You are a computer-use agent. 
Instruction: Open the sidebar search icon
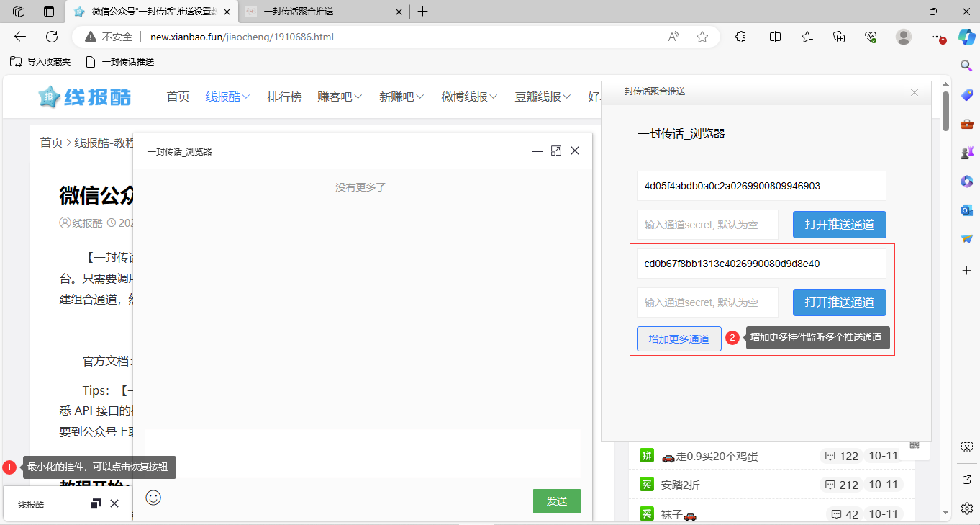[967, 66]
